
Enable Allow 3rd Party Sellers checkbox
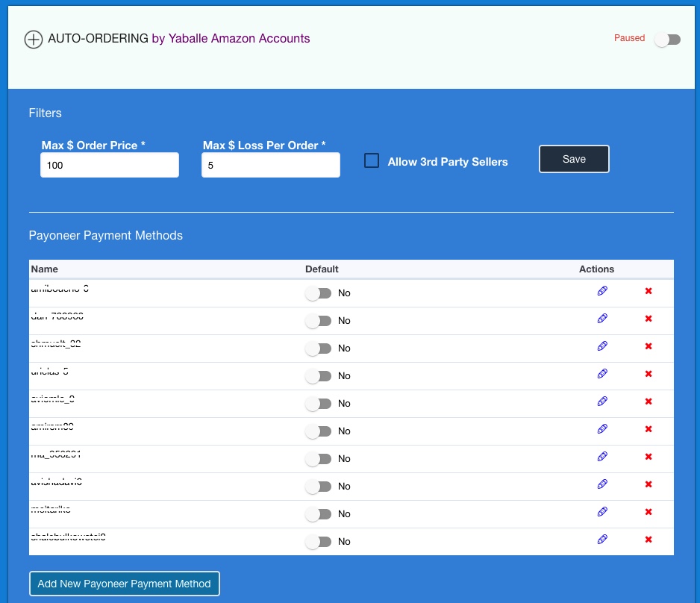click(x=372, y=161)
